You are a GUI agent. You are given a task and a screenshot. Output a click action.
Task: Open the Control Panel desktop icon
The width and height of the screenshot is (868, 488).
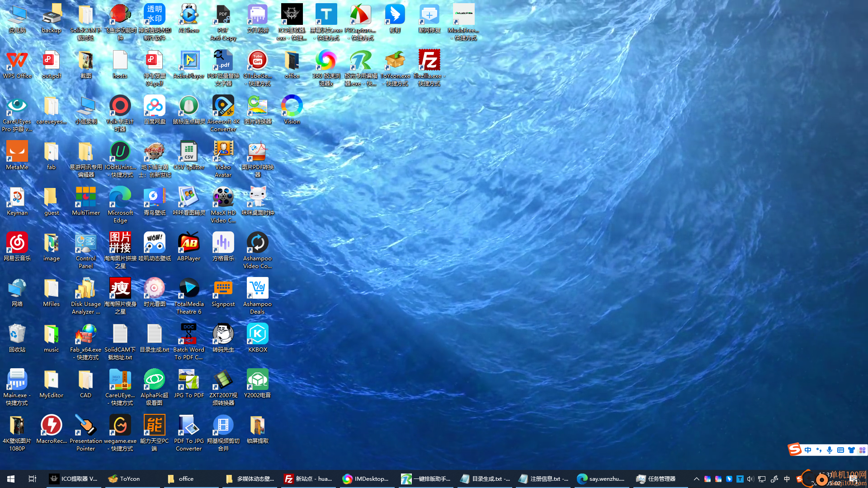86,251
